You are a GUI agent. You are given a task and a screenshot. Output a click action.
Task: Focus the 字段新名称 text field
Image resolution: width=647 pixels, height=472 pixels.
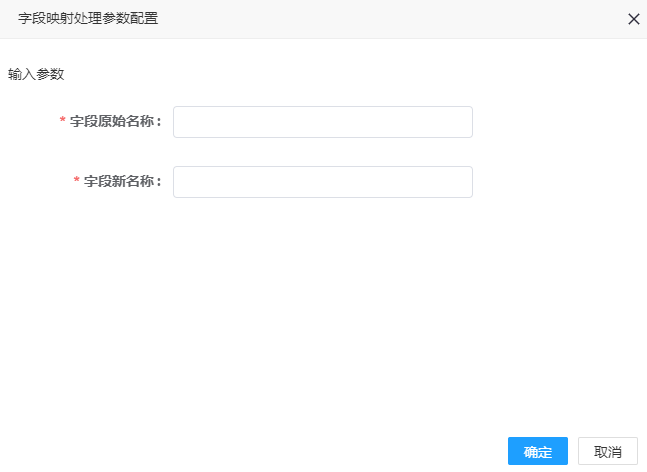pos(323,182)
